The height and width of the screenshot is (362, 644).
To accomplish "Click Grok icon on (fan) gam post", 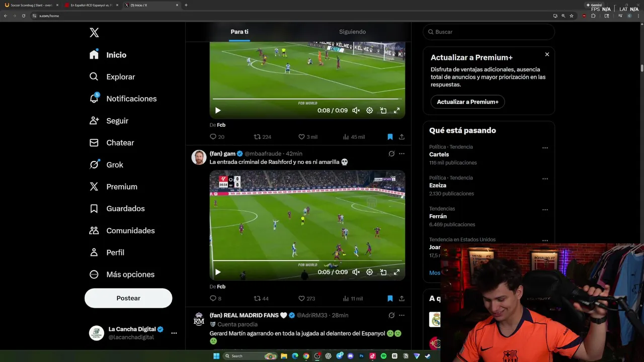I will [x=391, y=154].
